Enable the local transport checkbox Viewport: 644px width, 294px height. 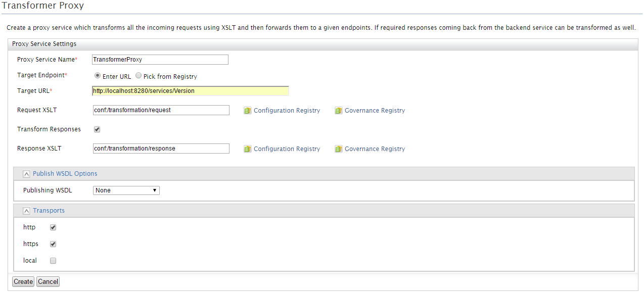[x=53, y=261]
